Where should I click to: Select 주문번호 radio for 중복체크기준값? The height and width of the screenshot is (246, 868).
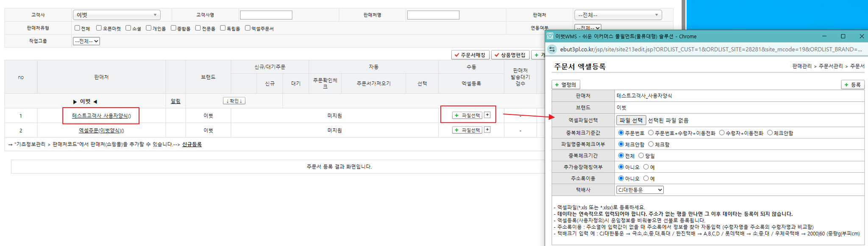coord(621,133)
